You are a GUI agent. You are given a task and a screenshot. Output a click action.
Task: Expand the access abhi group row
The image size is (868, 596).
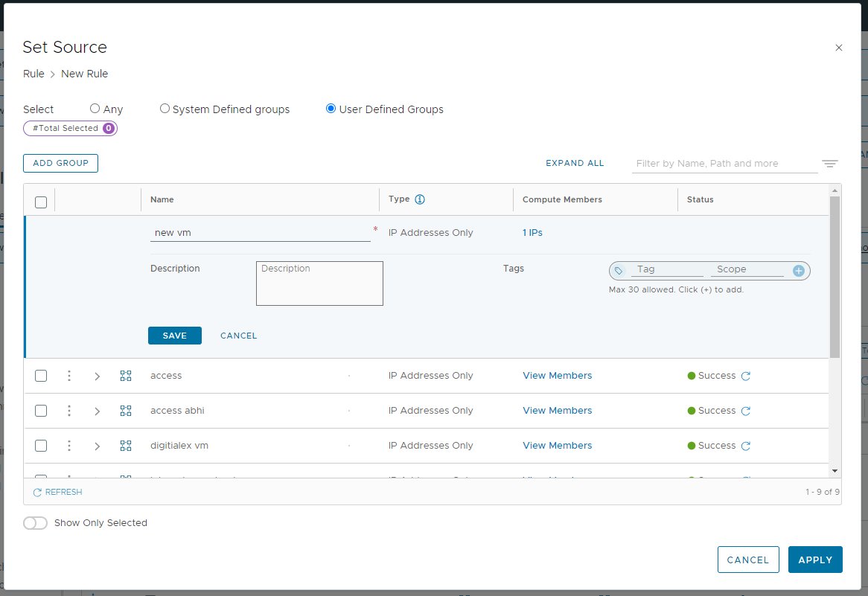tap(97, 411)
